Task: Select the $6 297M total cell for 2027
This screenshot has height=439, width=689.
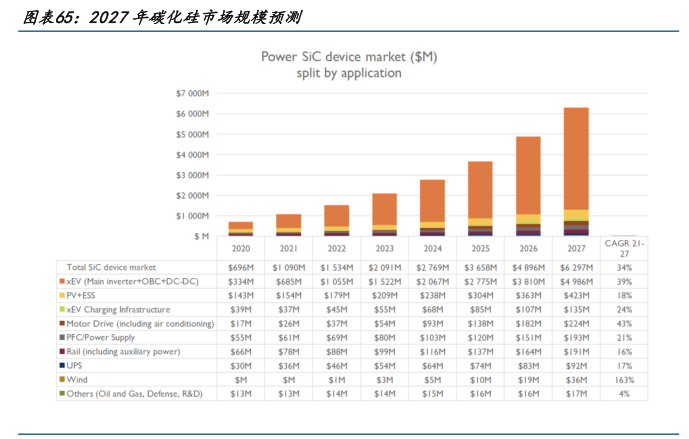Action: click(576, 268)
